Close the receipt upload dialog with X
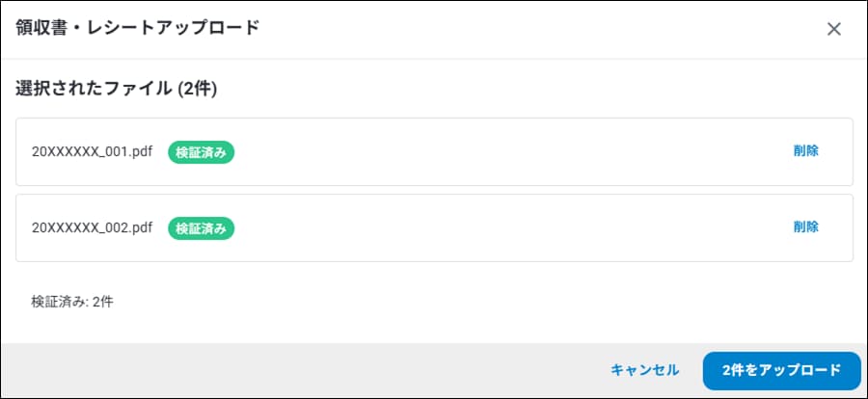This screenshot has height=399, width=868. pos(834,29)
